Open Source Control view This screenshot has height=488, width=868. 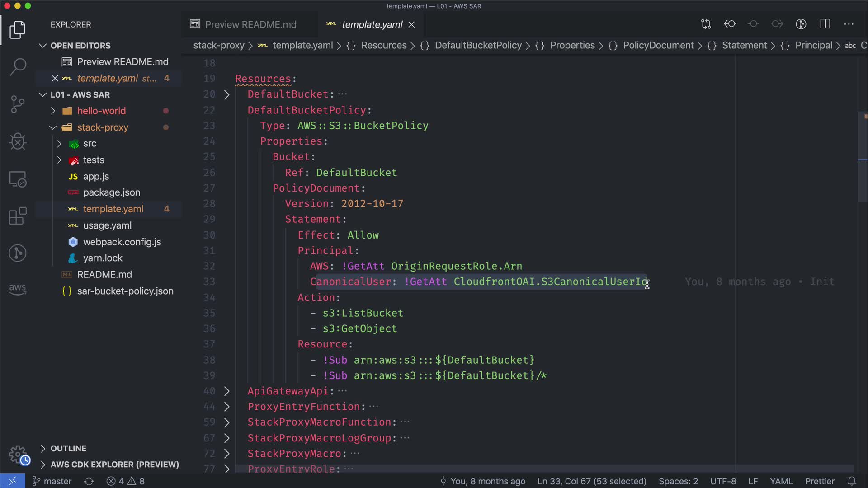18,104
